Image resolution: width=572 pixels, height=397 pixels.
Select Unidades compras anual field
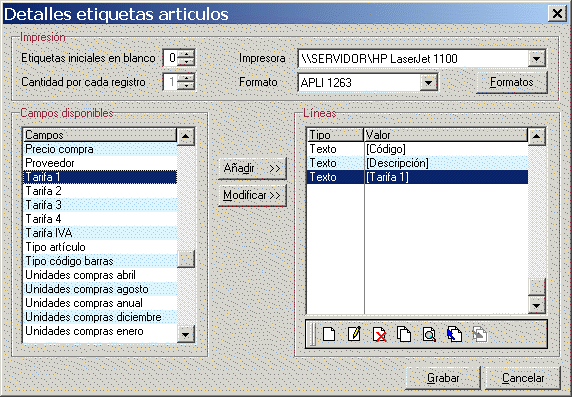100,303
